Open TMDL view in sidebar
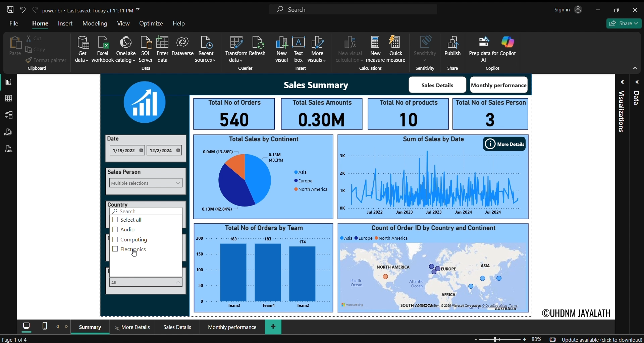Viewport: 644px width, 343px height. click(9, 150)
